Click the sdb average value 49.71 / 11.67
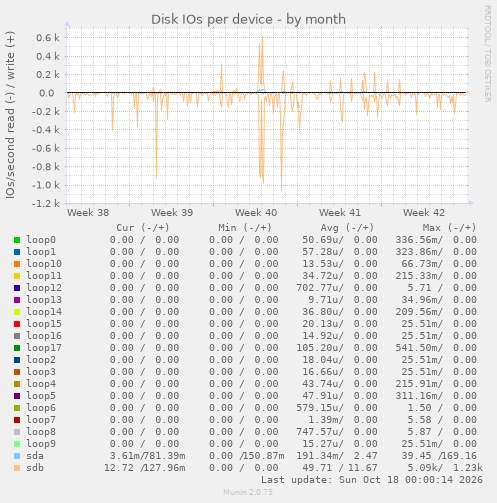 [x=340, y=468]
